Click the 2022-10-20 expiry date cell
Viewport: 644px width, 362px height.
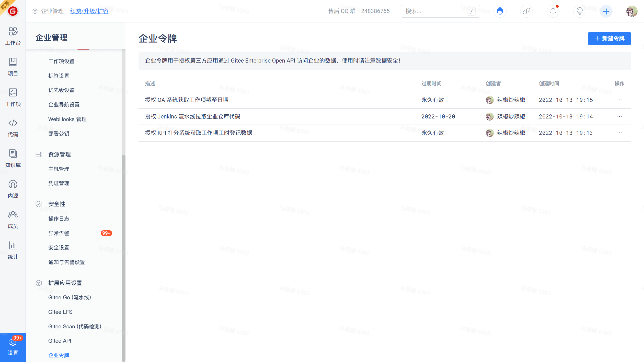point(438,117)
